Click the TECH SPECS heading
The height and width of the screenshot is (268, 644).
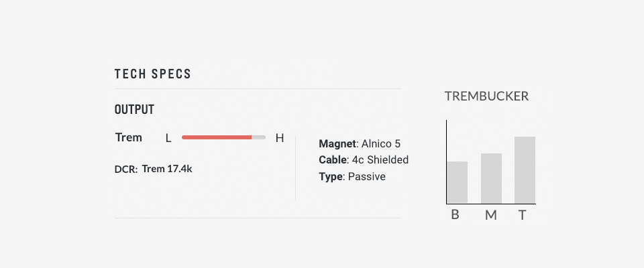pos(153,74)
